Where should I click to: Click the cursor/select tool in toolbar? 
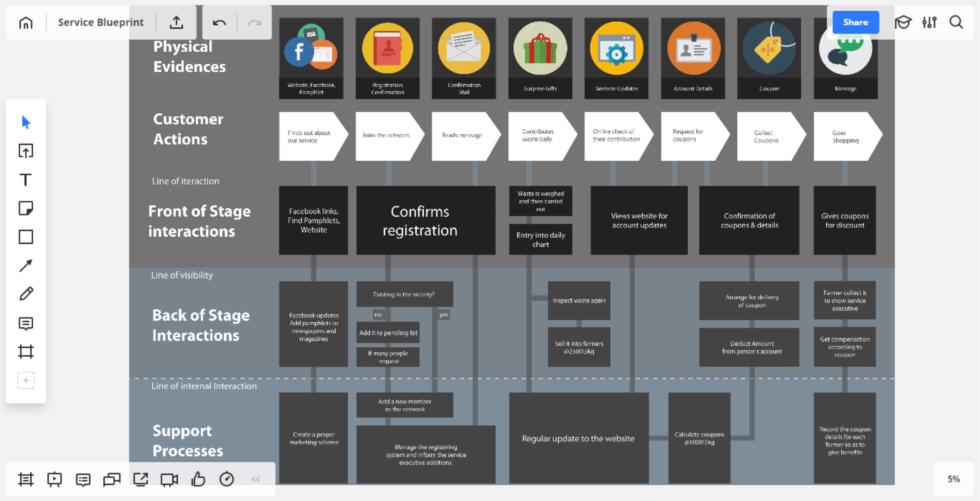26,122
